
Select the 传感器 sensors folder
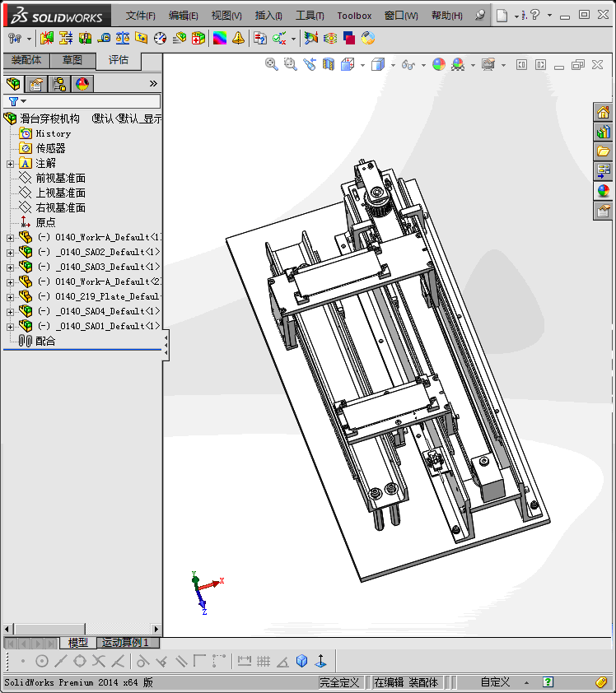50,148
